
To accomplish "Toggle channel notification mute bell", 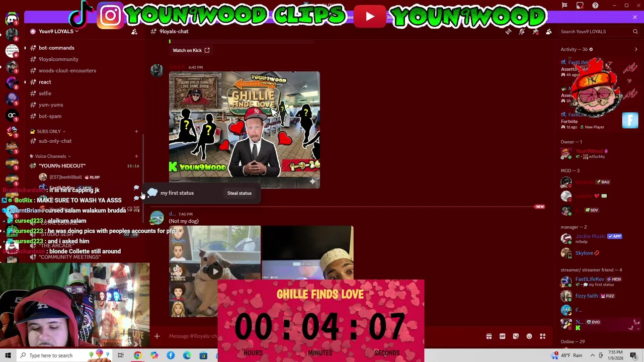I will tap(522, 31).
